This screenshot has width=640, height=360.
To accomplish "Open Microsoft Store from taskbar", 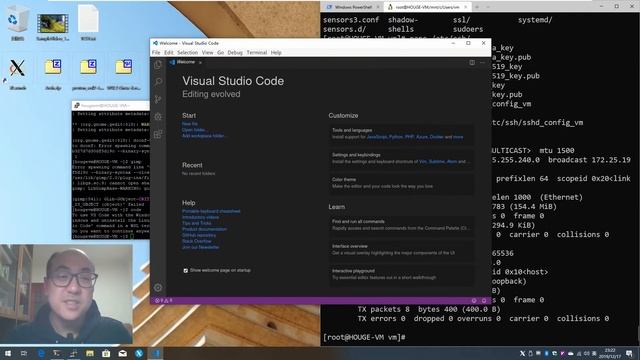I will click(x=106, y=353).
